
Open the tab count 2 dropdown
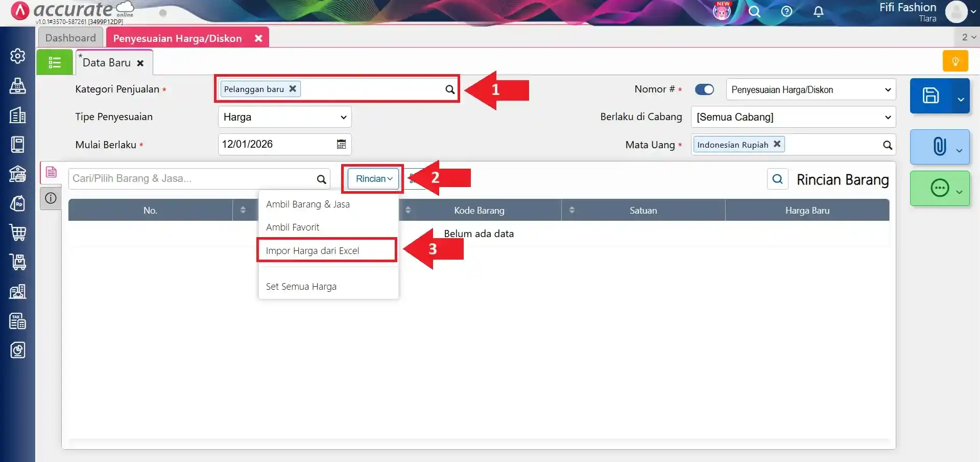click(968, 37)
